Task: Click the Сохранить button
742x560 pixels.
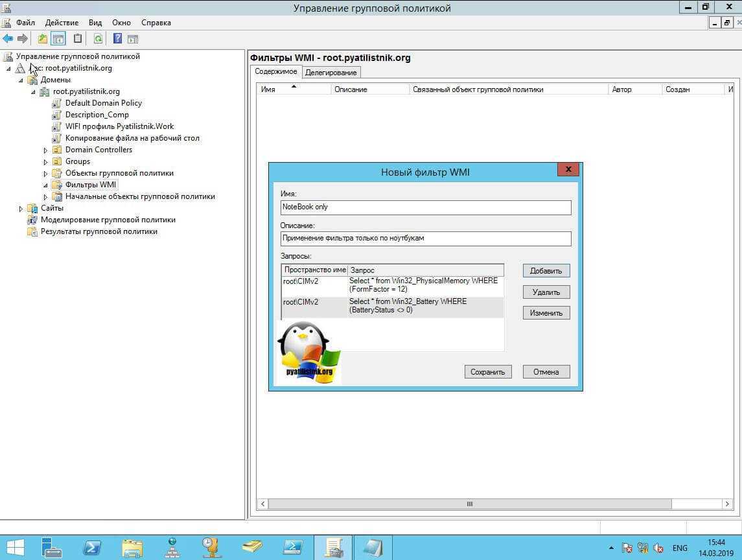Action: pos(487,372)
